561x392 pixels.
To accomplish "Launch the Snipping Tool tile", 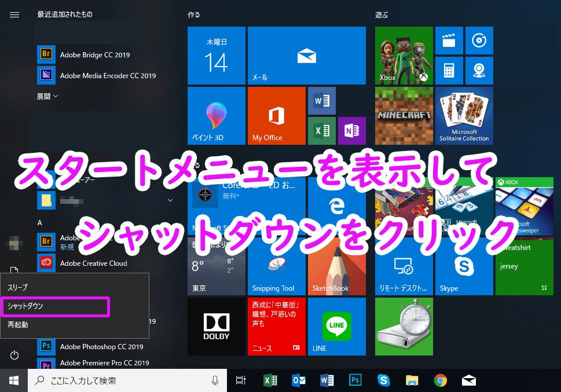I will 277,266.
